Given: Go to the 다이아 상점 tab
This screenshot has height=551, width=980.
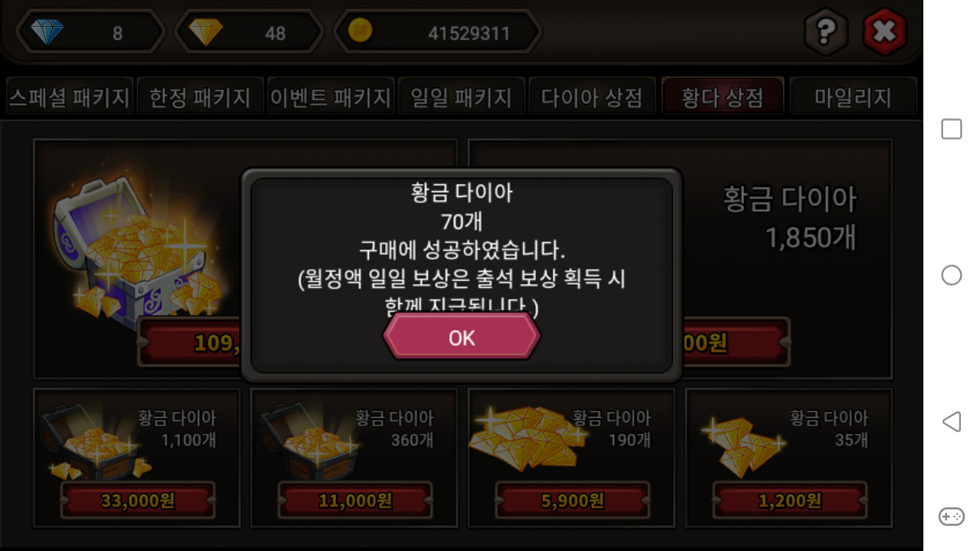Looking at the screenshot, I should click(x=592, y=97).
